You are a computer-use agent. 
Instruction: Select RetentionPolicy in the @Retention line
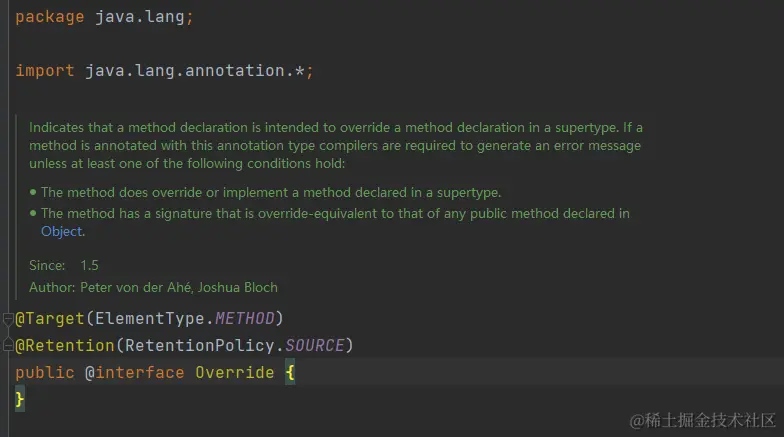[x=200, y=346]
